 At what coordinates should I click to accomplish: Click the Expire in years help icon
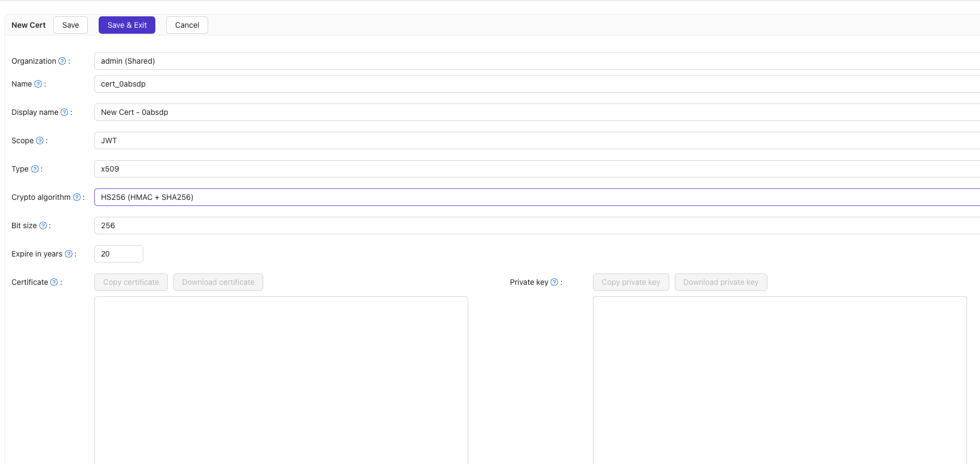point(69,254)
